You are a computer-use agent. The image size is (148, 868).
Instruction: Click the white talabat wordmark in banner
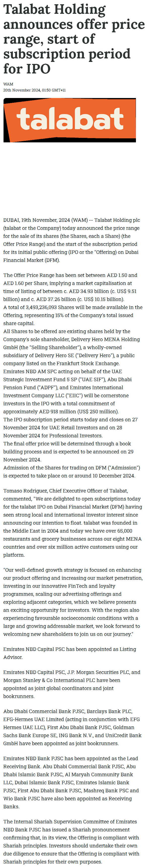(70, 119)
